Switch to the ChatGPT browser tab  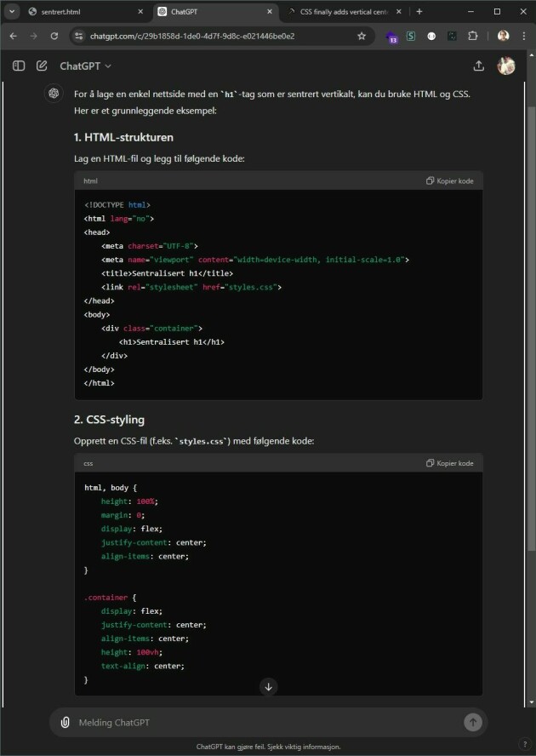(216, 12)
